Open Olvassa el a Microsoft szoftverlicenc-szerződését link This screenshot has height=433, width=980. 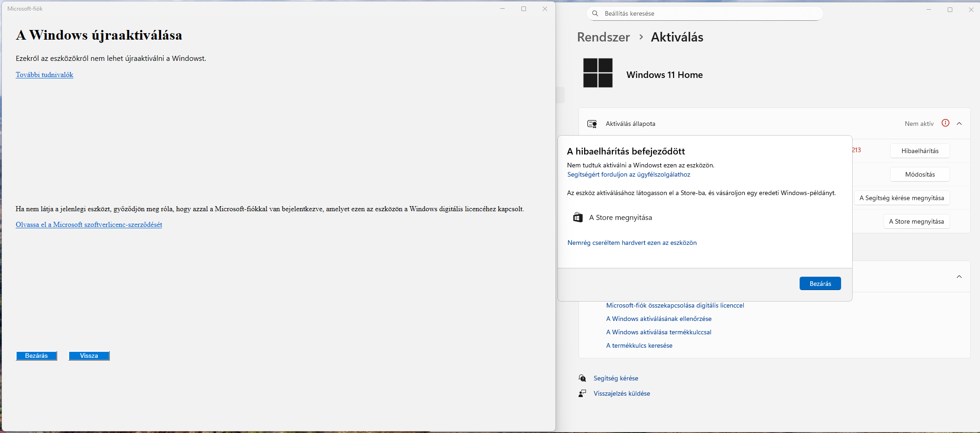(89, 225)
